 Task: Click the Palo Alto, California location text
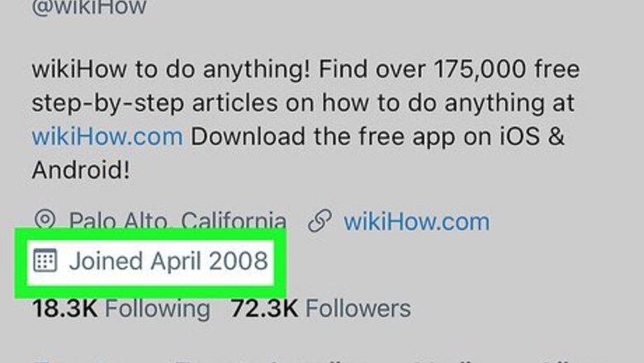[178, 221]
